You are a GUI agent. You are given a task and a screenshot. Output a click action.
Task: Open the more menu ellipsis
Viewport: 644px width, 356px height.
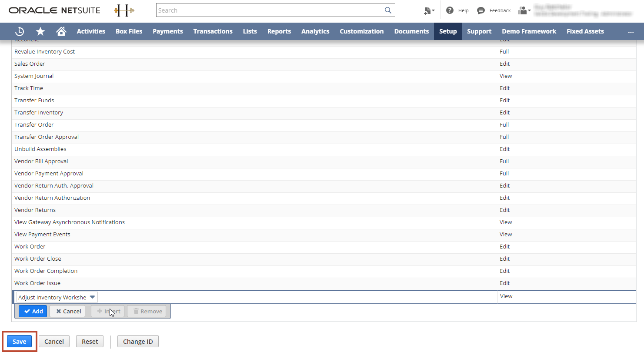632,31
